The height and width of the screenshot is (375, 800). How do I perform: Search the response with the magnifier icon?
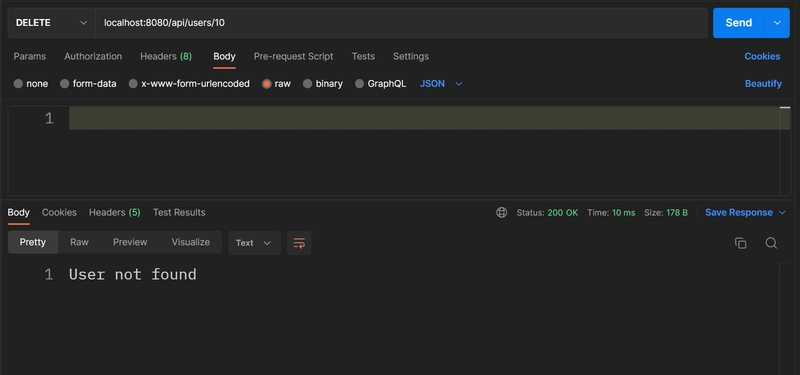point(771,243)
